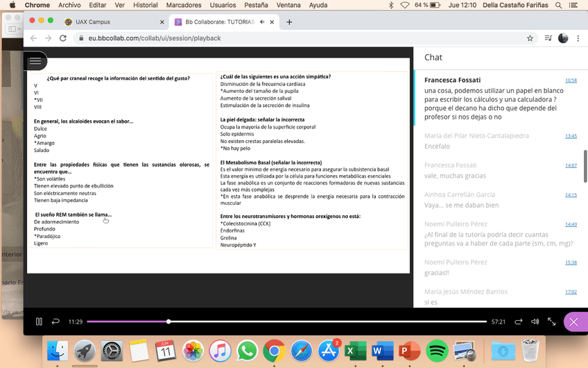Pause the recording playback
Screen dimensions: 588x368
tap(39, 321)
